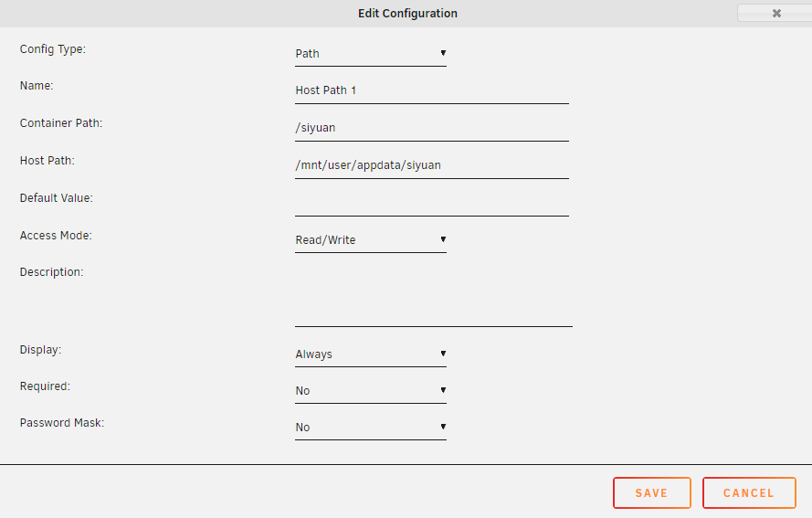Close the Edit Configuration dialog with X
The image size is (812, 518).
tap(775, 14)
